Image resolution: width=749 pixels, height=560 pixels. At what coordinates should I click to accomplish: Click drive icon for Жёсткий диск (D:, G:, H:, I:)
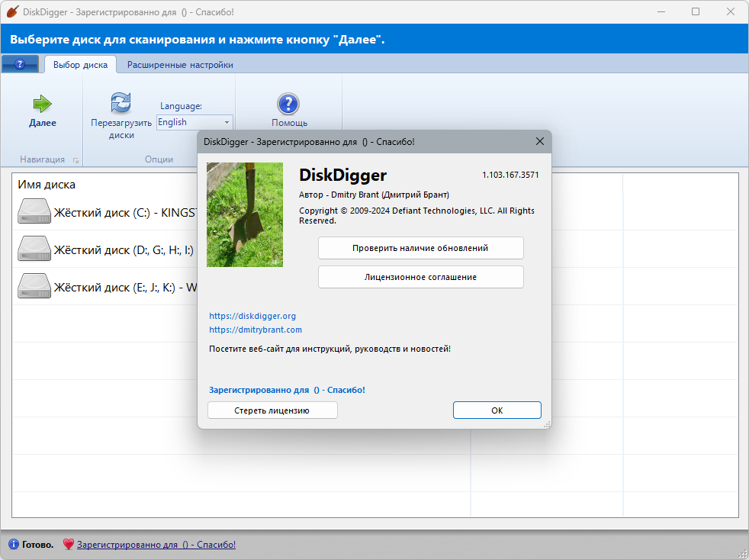click(x=34, y=249)
